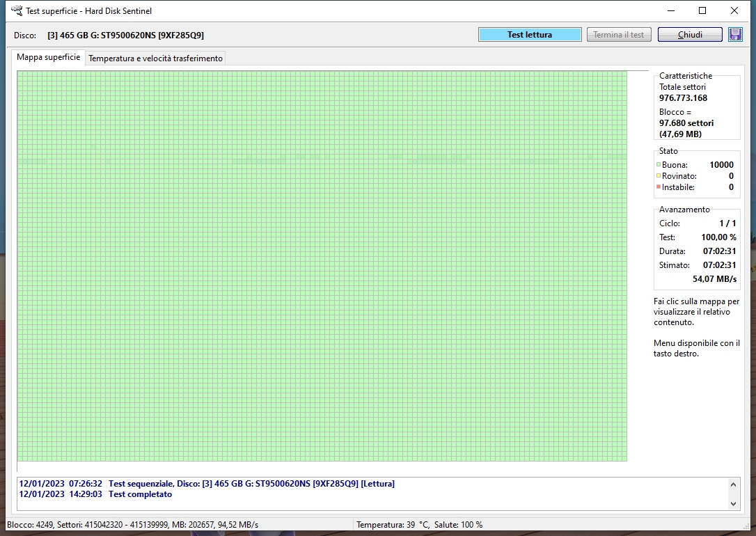Switch to the Temperatura e velocità trasferimento tab
Image resolution: width=756 pixels, height=536 pixels.
click(x=155, y=58)
